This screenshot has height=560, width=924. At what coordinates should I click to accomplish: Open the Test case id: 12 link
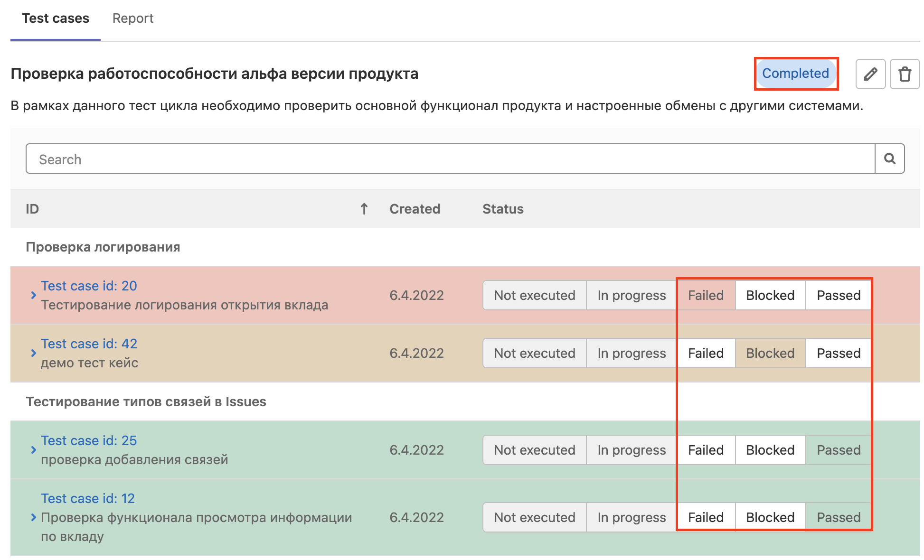pyautogui.click(x=88, y=498)
